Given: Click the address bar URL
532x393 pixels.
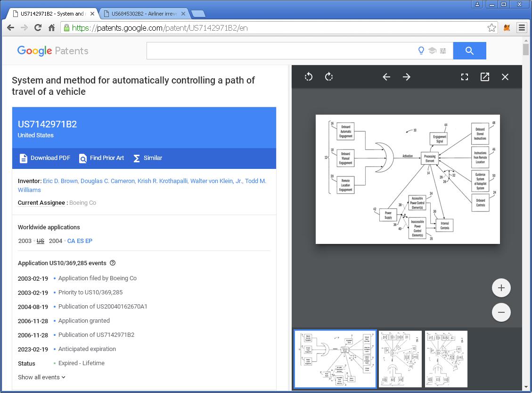Looking at the screenshot, I should (160, 28).
